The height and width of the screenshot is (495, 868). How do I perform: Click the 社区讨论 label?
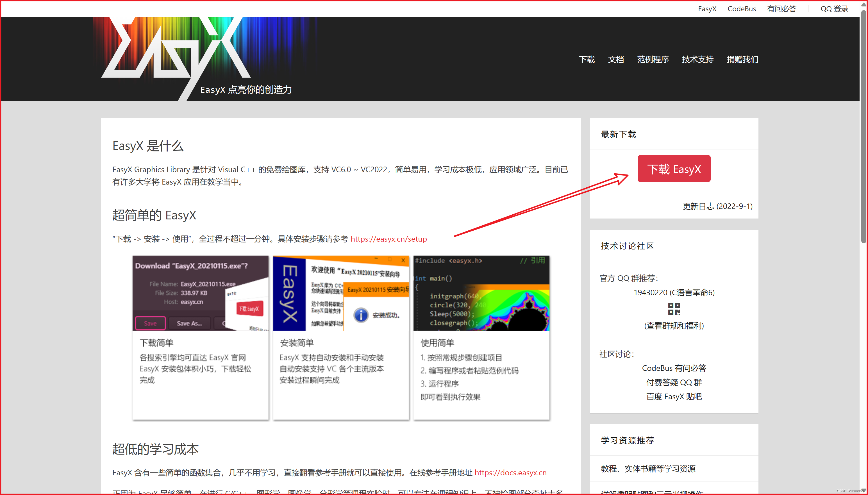(x=617, y=354)
